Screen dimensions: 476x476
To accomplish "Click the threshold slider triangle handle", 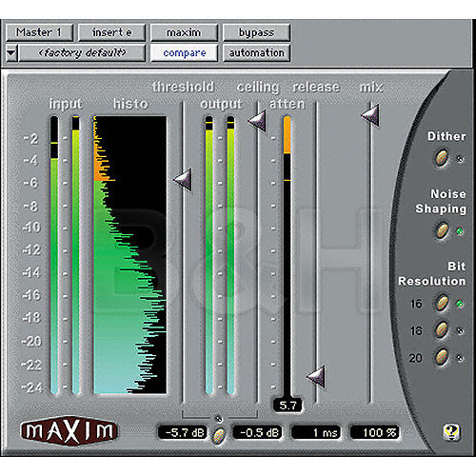I will [x=183, y=180].
